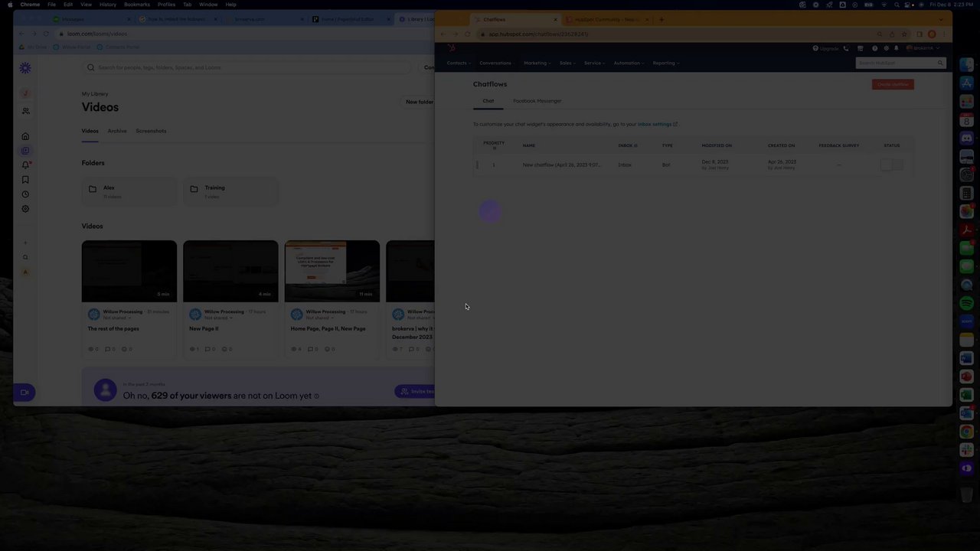The image size is (980, 551).
Task: Open Home icon in Loom sidebar
Action: pos(25,136)
